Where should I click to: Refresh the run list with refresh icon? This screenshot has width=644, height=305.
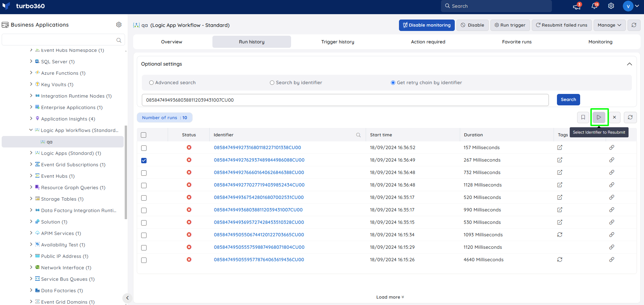tap(630, 117)
